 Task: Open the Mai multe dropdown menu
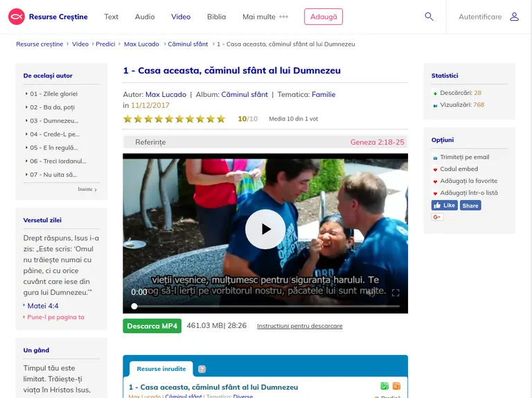[265, 17]
